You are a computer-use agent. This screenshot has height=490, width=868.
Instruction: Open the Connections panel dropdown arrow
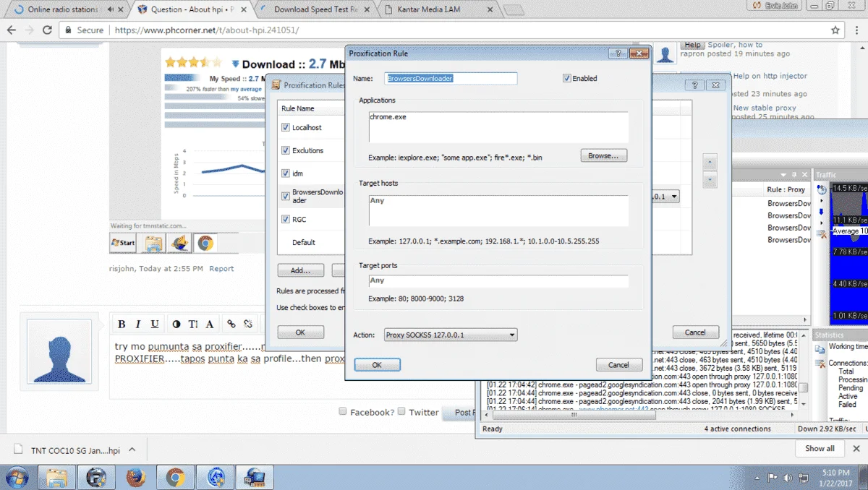tap(783, 175)
